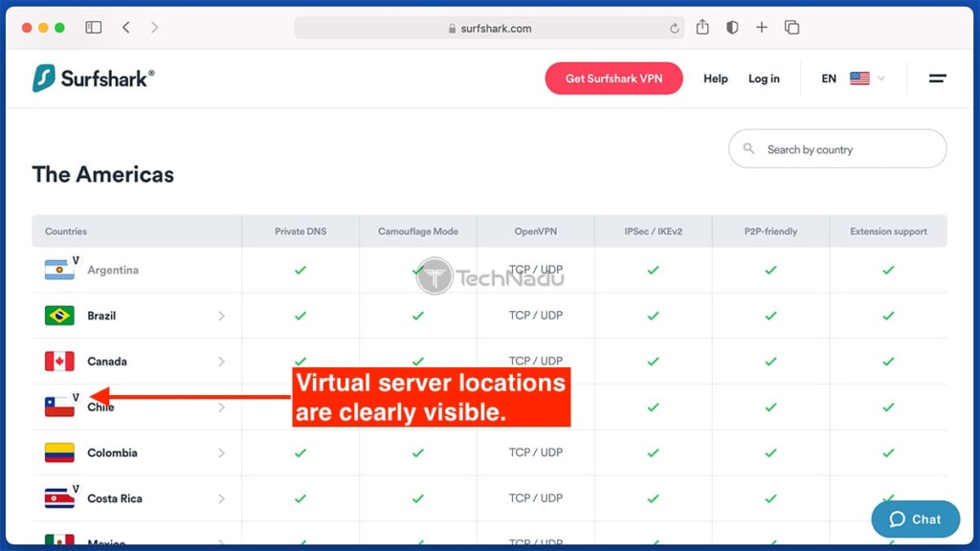The height and width of the screenshot is (551, 980).
Task: Click TCP / UDP in the Colombia row
Action: [536, 452]
